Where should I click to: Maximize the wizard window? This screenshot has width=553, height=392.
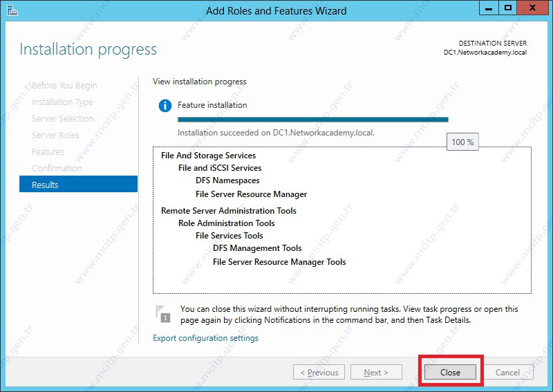pyautogui.click(x=508, y=8)
